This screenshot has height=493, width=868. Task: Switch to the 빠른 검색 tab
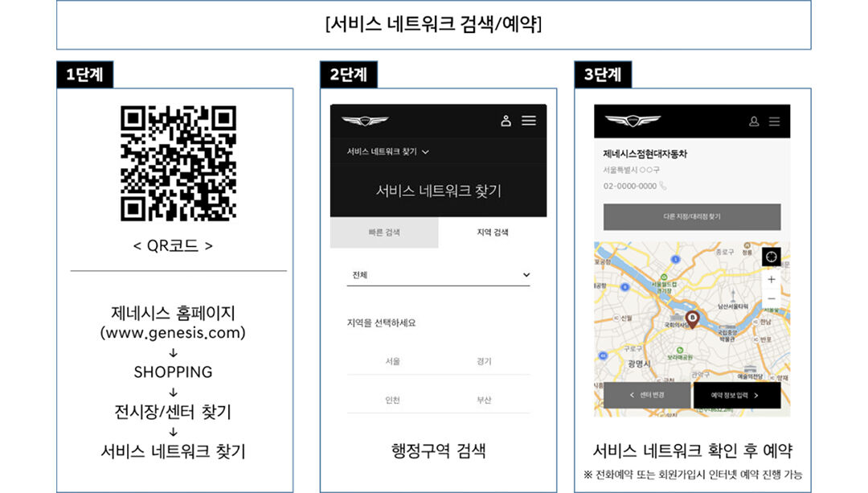384,232
